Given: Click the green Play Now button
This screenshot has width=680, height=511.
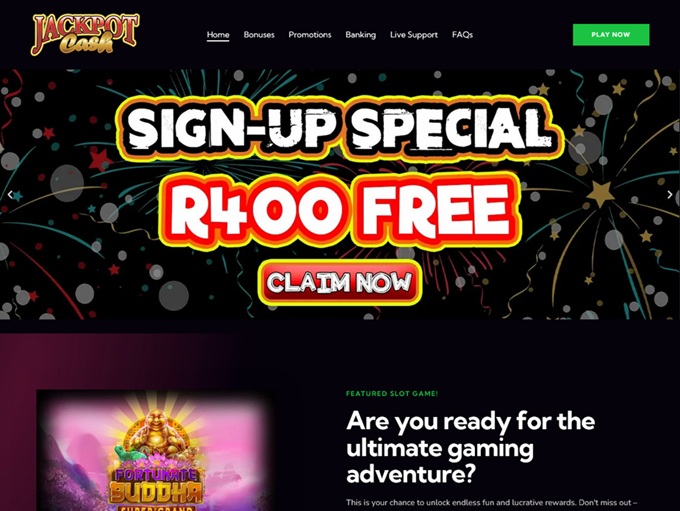Looking at the screenshot, I should (x=611, y=35).
